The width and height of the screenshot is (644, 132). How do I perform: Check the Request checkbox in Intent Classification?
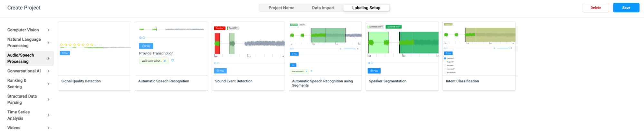(445, 62)
